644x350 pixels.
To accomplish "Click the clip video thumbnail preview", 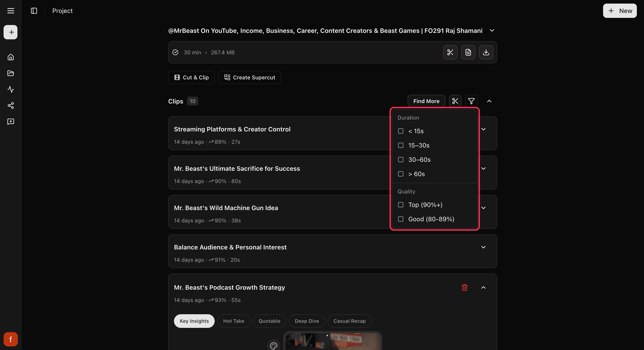I will (333, 341).
